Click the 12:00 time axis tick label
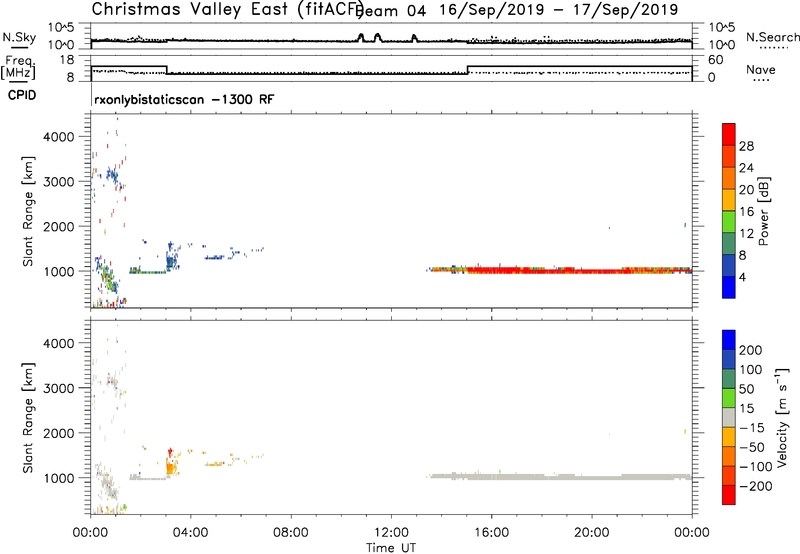Screen dimensions: 800x554 click(x=391, y=533)
